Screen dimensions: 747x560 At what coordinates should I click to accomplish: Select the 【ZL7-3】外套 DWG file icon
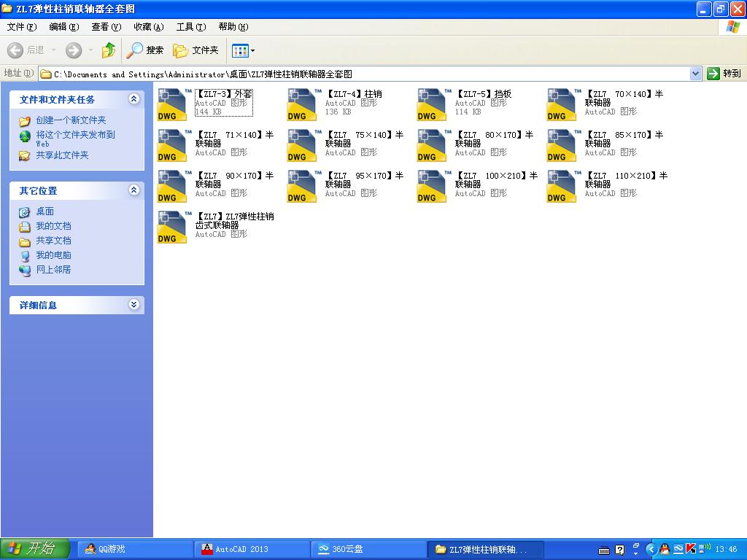[172, 105]
